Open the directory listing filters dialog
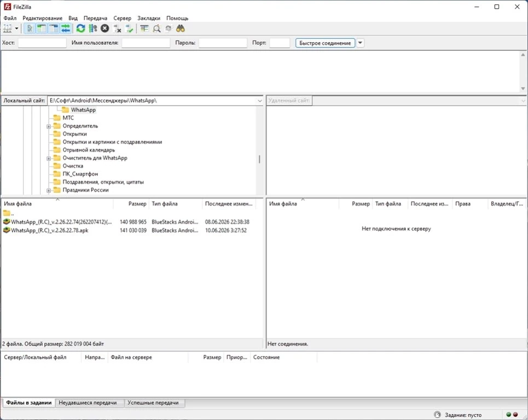The height and width of the screenshot is (420, 528). tap(144, 28)
